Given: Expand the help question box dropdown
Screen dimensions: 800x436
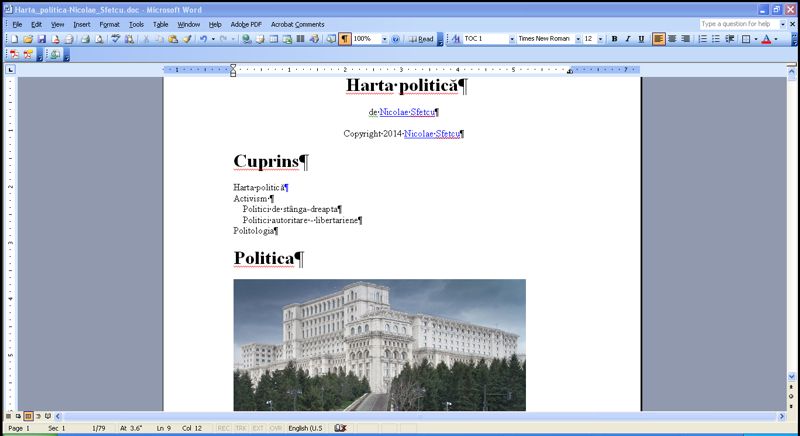Looking at the screenshot, I should click(x=783, y=24).
